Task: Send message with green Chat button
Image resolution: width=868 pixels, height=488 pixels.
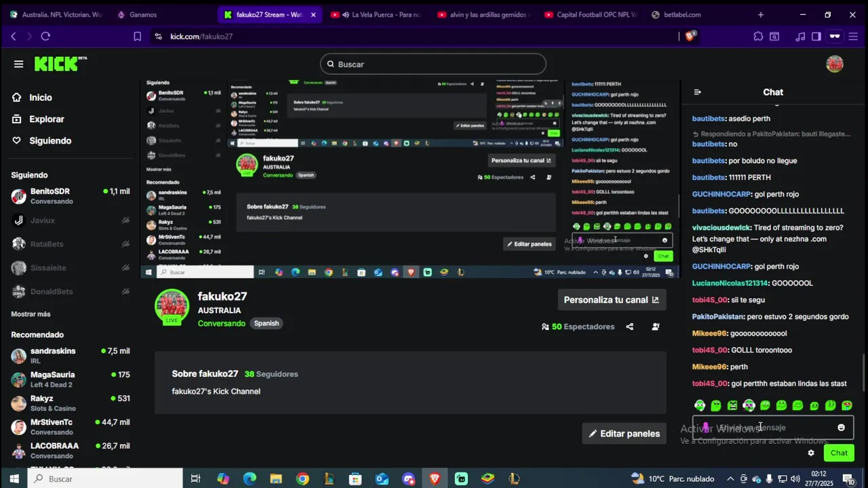Action: point(839,453)
